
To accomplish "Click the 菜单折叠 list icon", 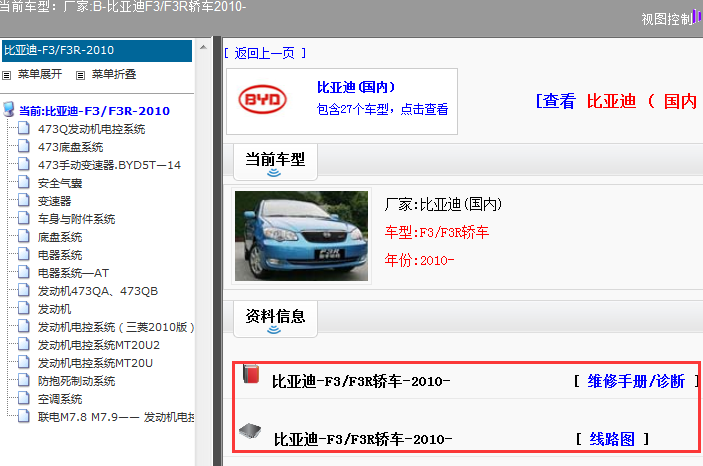I will coord(80,75).
